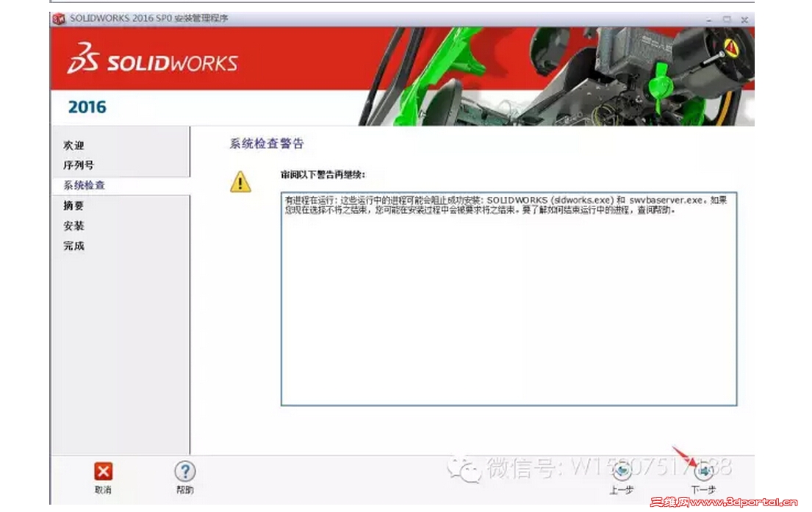The width and height of the screenshot is (812, 512).
Task: Click the question mark help icon
Action: click(x=184, y=472)
